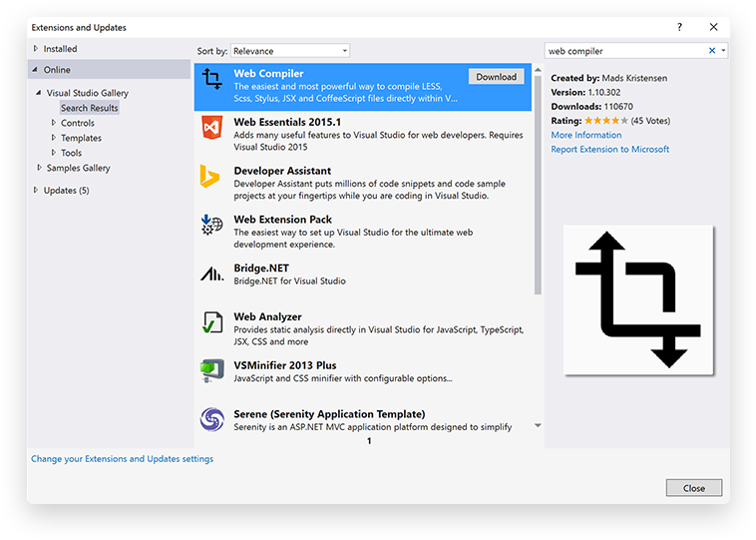Click the scrollbar up arrow
The width and height of the screenshot is (756, 540).
click(538, 71)
